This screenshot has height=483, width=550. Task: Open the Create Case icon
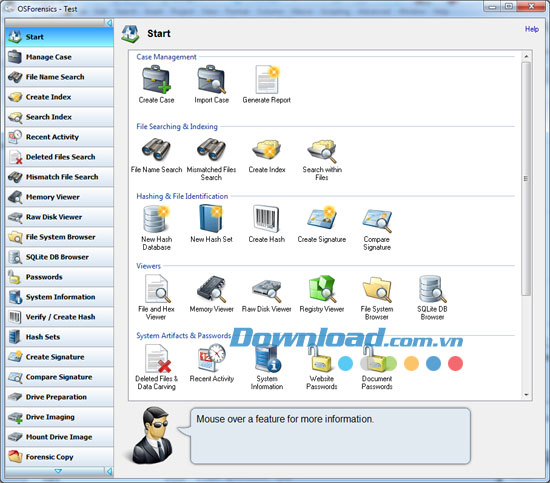tap(156, 80)
